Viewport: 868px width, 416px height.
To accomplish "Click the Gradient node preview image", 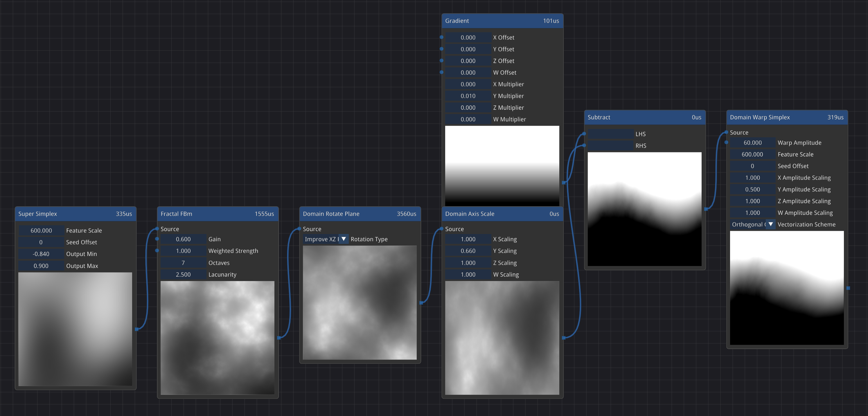I will coord(502,165).
